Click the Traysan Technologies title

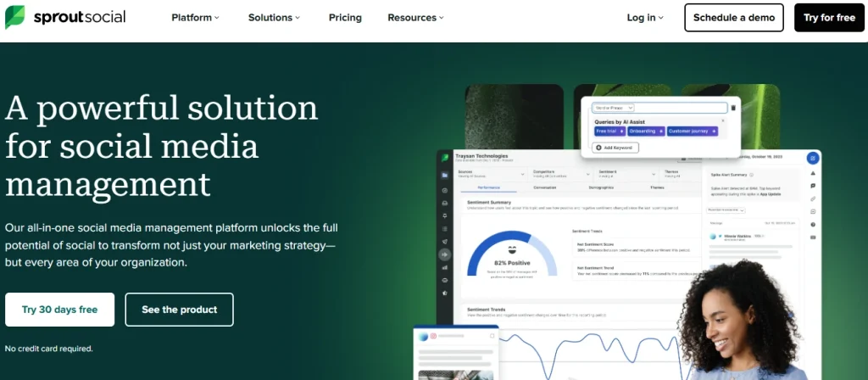481,156
